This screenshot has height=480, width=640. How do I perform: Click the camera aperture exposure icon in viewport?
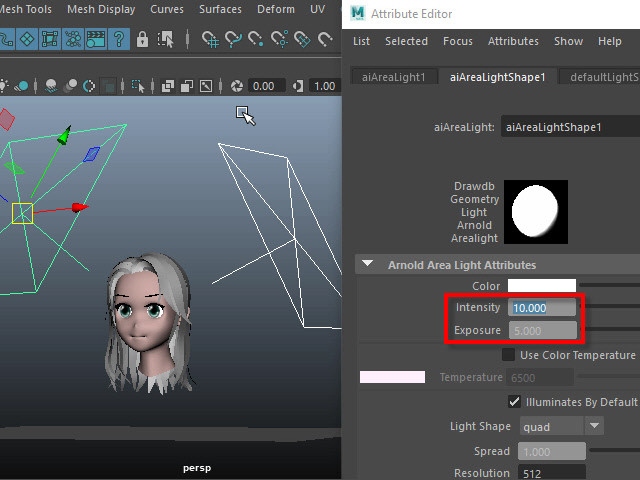237,86
